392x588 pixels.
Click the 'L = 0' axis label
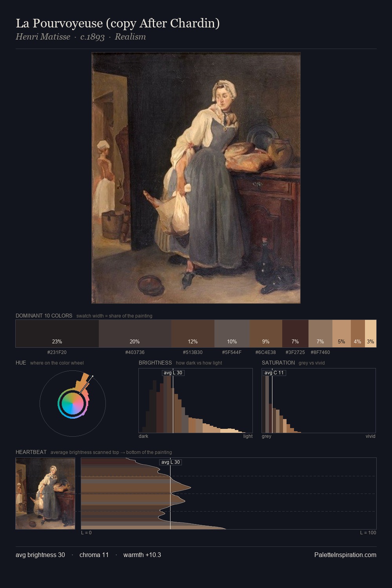[x=86, y=533]
